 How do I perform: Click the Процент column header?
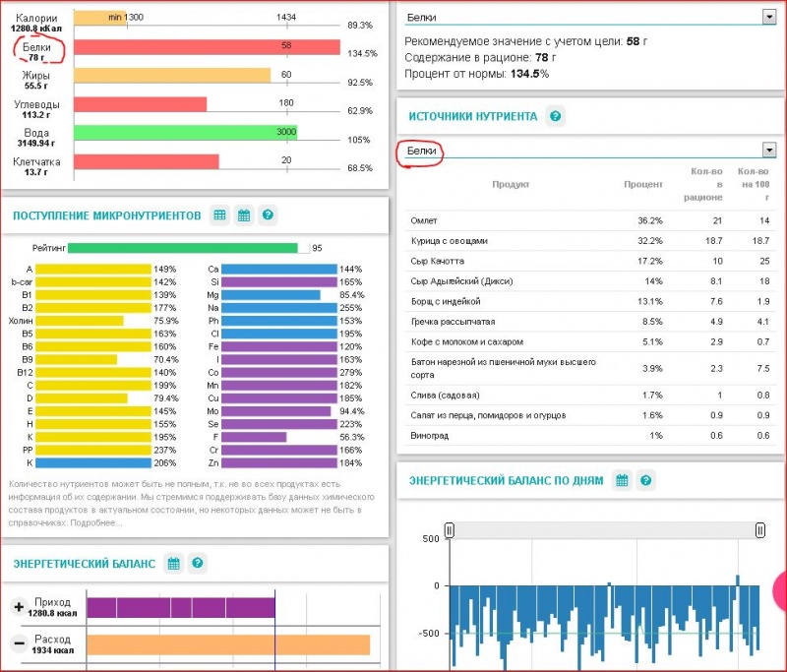(642, 184)
